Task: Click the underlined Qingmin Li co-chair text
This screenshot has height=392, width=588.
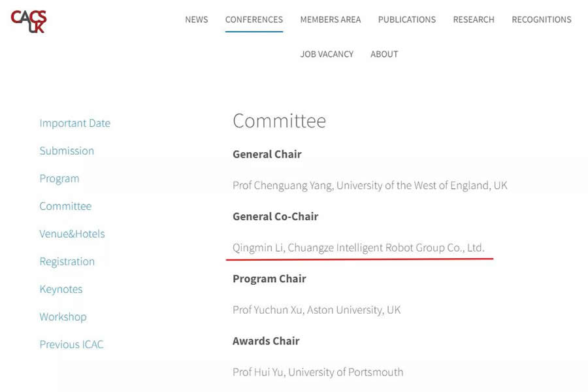Action: (x=358, y=248)
